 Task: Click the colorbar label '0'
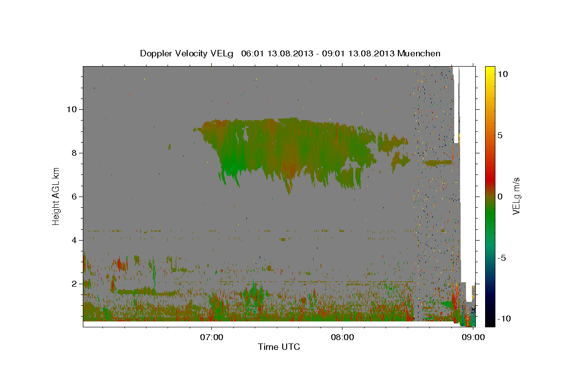[500, 196]
